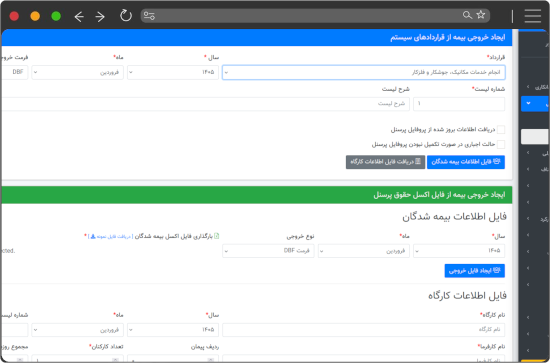Viewport: 550px width, 363px height.
Task: Click the دریافت فایل نمونه sample link
Action: pyautogui.click(x=110, y=236)
